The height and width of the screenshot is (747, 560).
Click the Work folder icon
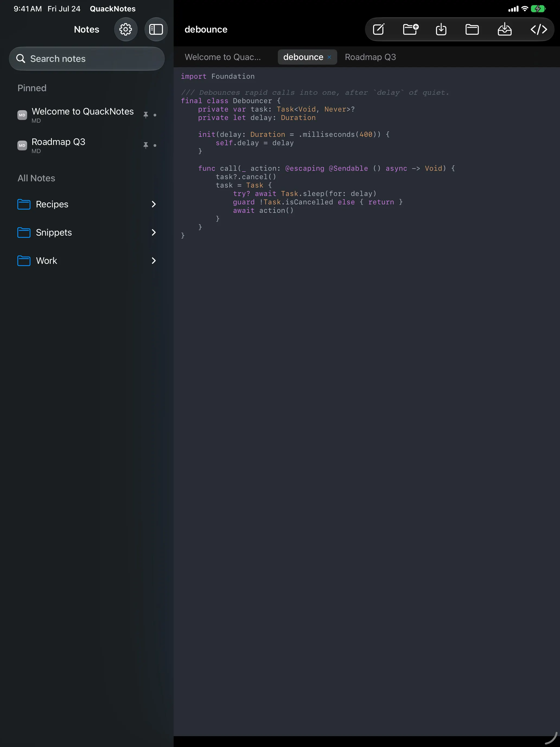tap(24, 261)
